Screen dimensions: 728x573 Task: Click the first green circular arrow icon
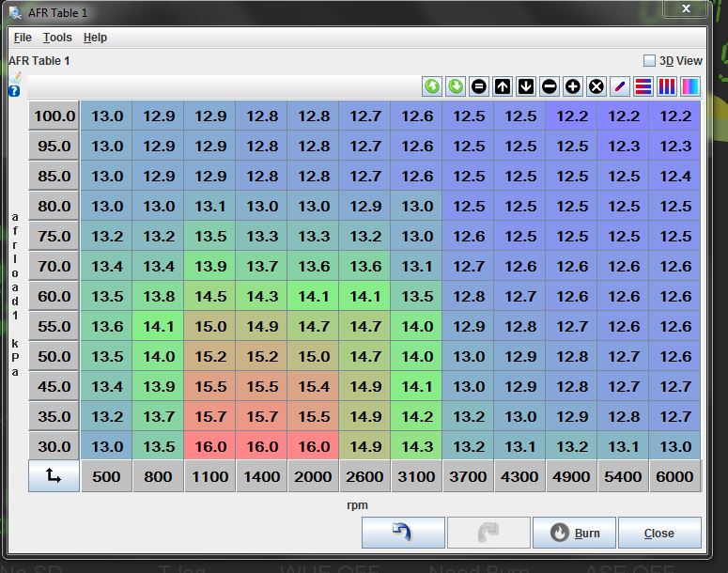click(432, 86)
